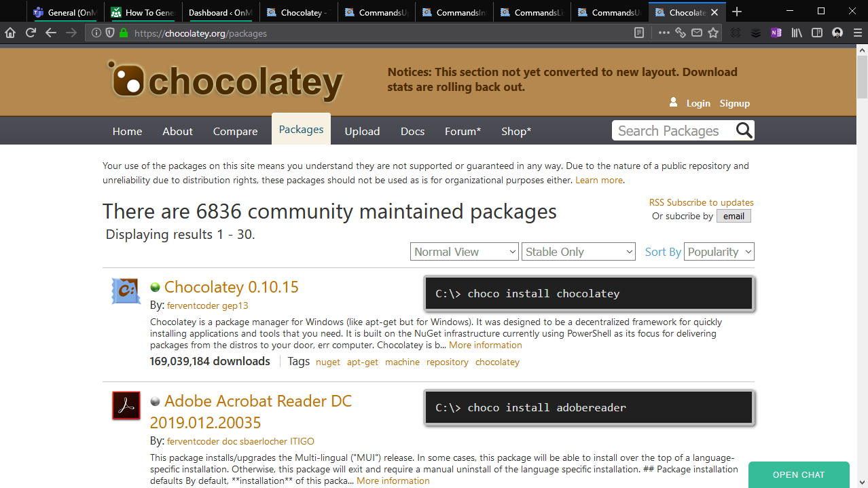Click the user icon beside Login
This screenshot has width=868, height=488.
(673, 102)
